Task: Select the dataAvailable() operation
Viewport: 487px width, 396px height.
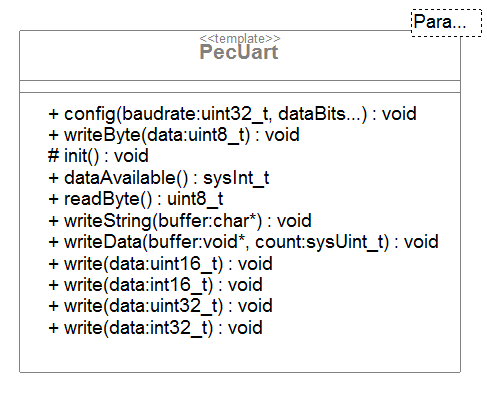Action: (158, 178)
